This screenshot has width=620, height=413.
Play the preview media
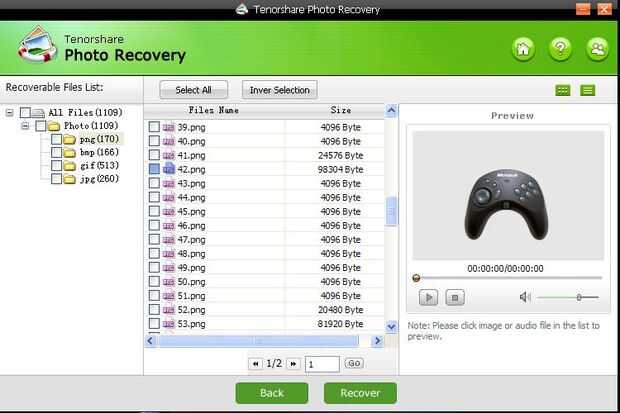(x=428, y=297)
